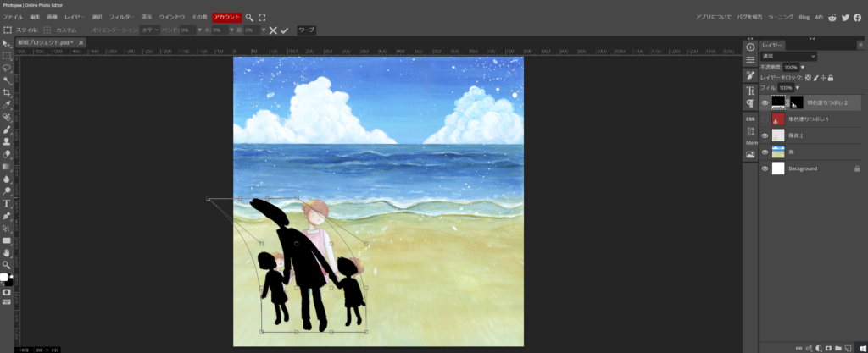This screenshot has height=353, width=868.
Task: Select the Type tool (T) in the toolbar
Action: (x=7, y=203)
